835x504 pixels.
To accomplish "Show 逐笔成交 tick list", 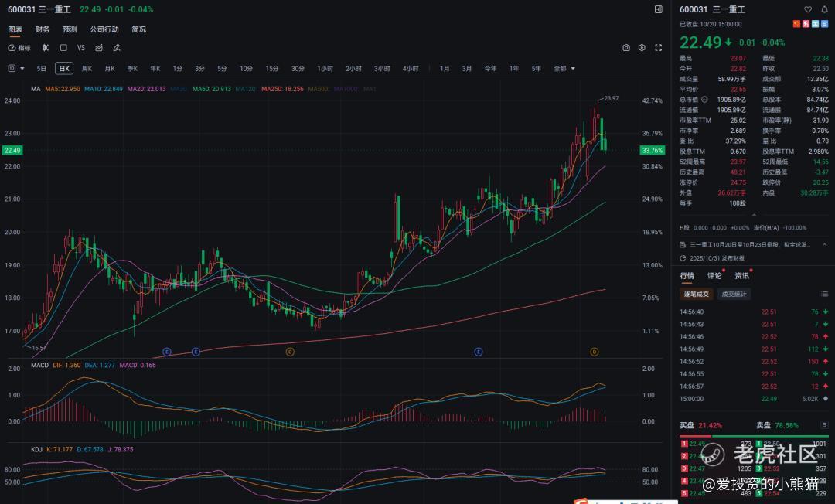I will click(696, 294).
